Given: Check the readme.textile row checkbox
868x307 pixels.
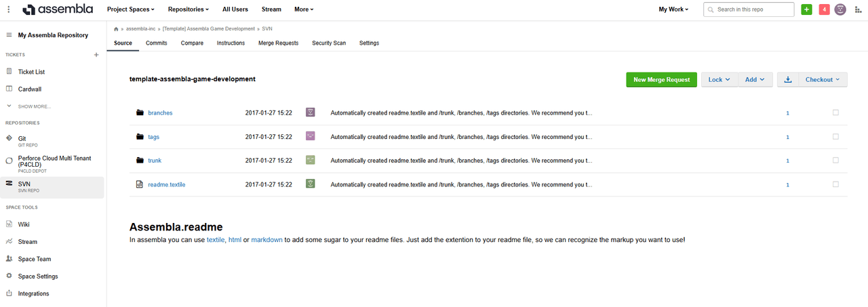Looking at the screenshot, I should pyautogui.click(x=835, y=184).
